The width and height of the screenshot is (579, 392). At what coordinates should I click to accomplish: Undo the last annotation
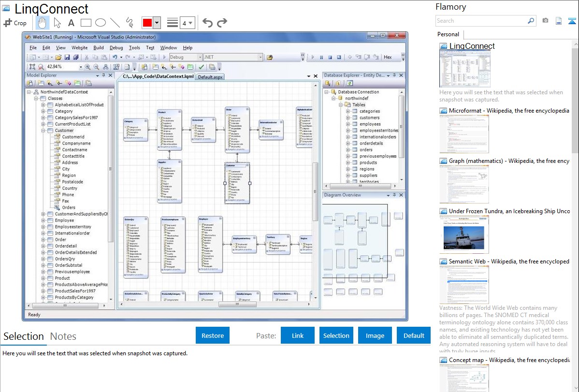(207, 23)
